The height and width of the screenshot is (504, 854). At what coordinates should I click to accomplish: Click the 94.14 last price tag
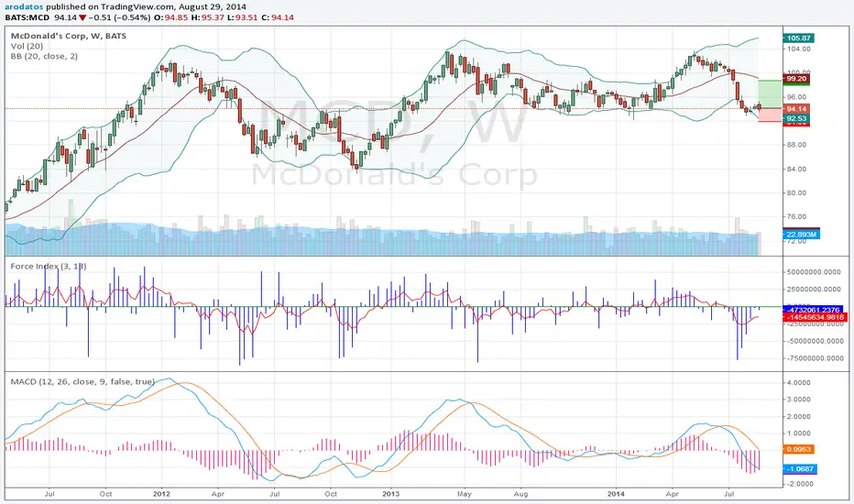coord(796,109)
